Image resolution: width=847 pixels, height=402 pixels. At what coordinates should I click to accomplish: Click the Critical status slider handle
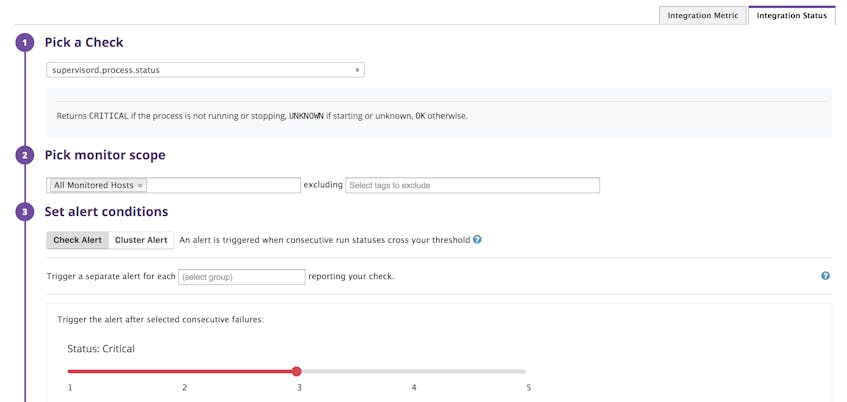[297, 371]
